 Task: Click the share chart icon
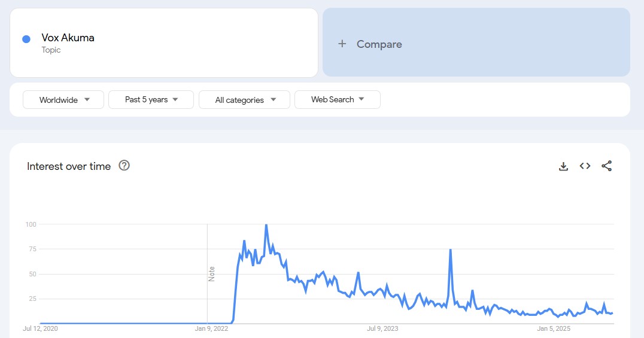click(606, 166)
